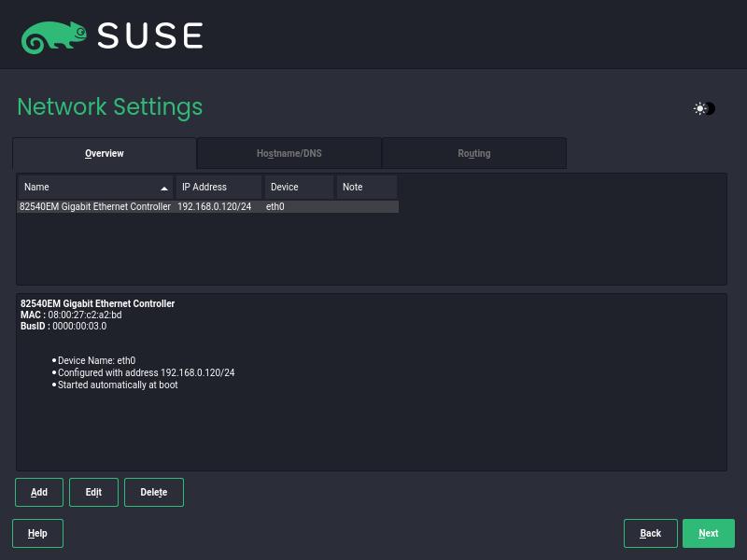Select the Overview tab

(104, 153)
